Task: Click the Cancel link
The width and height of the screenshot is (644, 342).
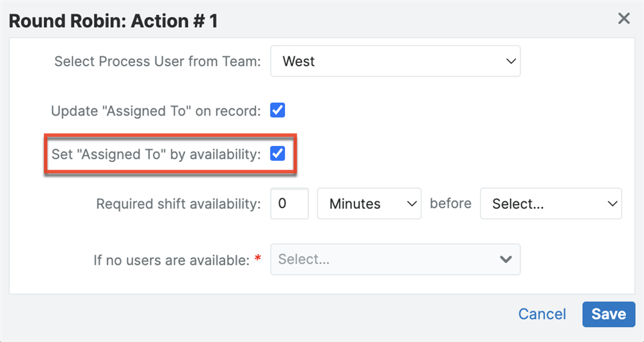Action: coord(542,314)
